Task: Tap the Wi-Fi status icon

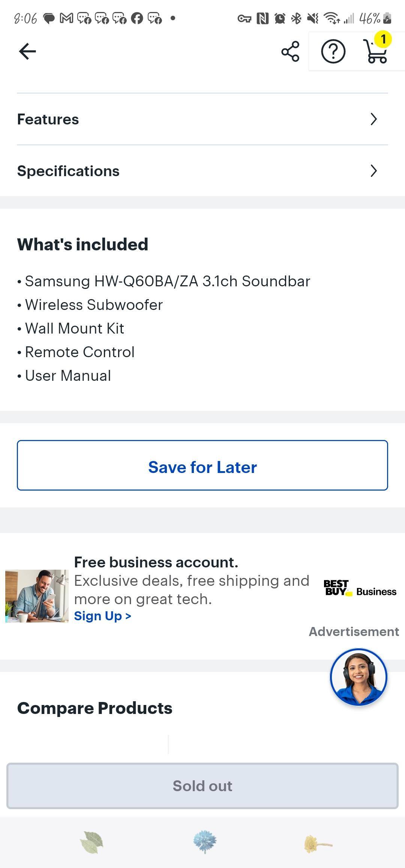Action: click(332, 18)
